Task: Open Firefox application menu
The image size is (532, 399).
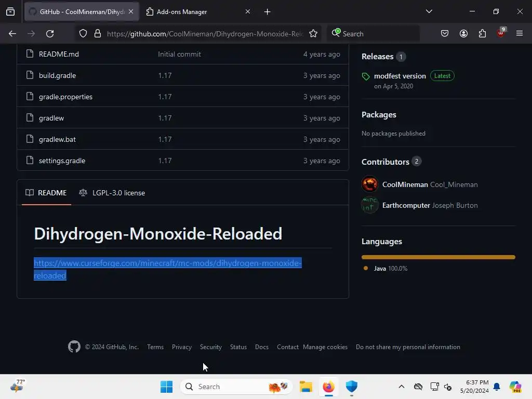Action: 520,33
